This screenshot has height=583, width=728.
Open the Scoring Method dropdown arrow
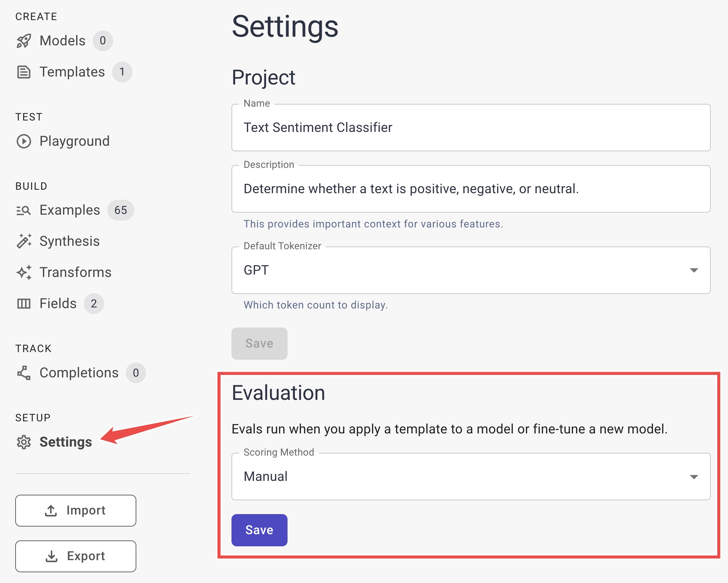tap(694, 477)
